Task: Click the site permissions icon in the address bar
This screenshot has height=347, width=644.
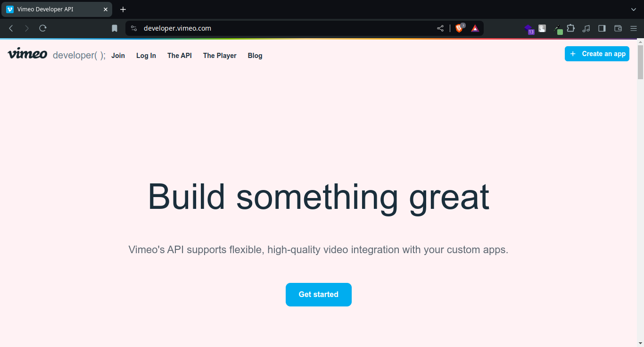Action: (134, 28)
